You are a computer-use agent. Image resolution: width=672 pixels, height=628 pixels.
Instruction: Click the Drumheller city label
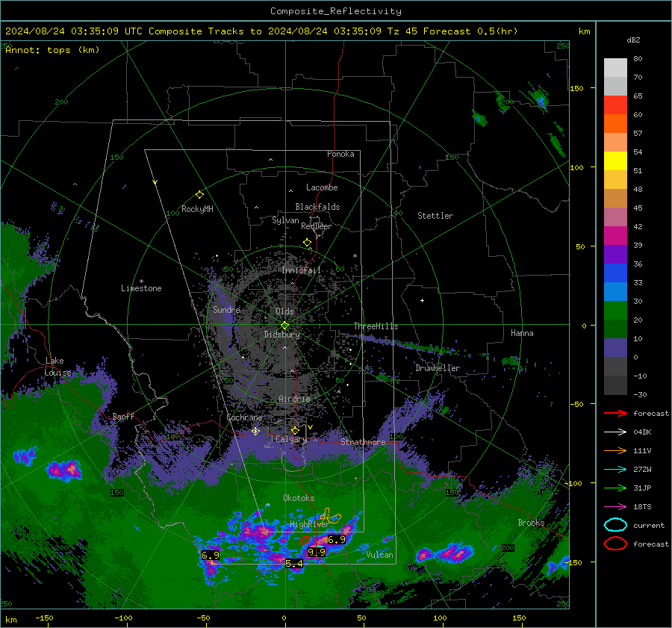(x=438, y=368)
